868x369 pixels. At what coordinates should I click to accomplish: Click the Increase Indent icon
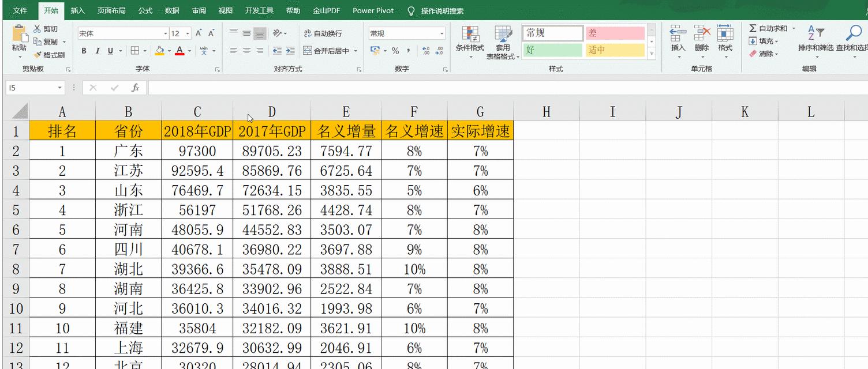[290, 51]
